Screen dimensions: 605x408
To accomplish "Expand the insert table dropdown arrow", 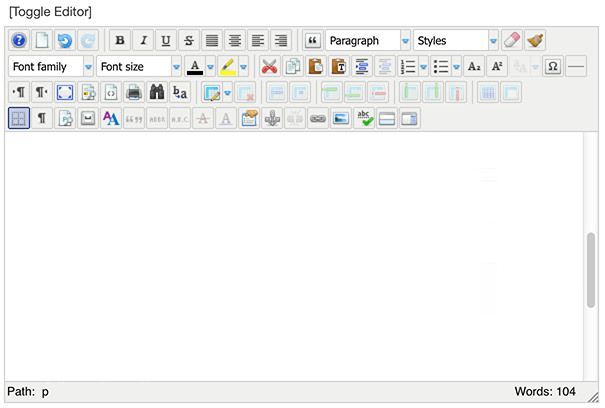I will pyautogui.click(x=228, y=92).
